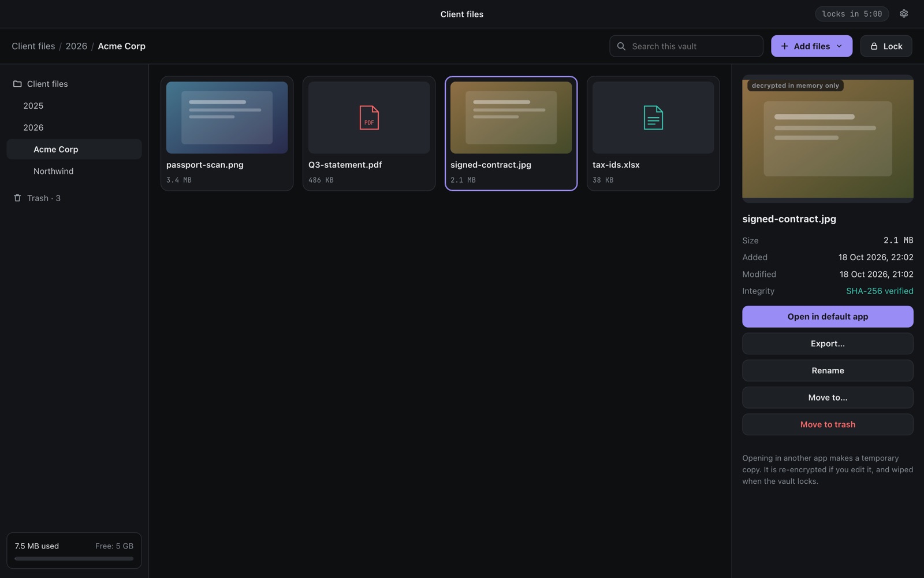Click the plus icon on Add files
This screenshot has height=578, width=924.
point(784,46)
